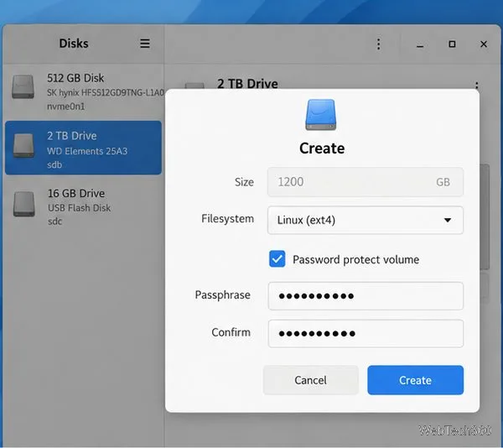Select WD Elements 25A3 drive row

tap(83, 148)
